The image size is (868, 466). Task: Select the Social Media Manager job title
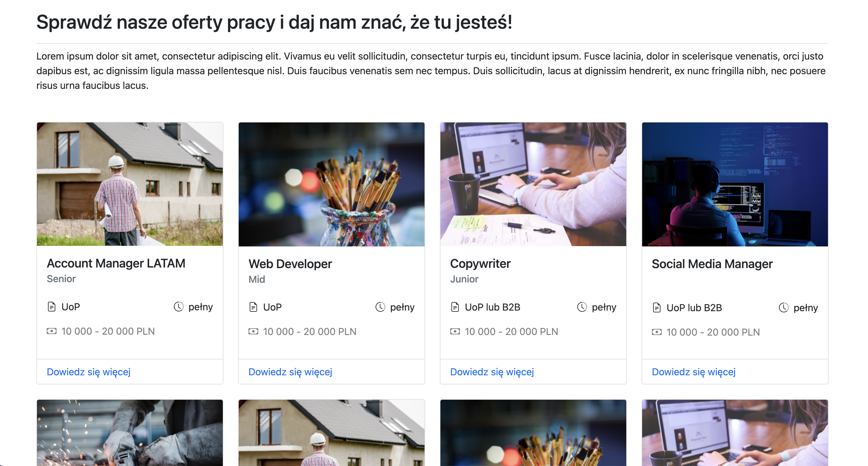tap(712, 264)
